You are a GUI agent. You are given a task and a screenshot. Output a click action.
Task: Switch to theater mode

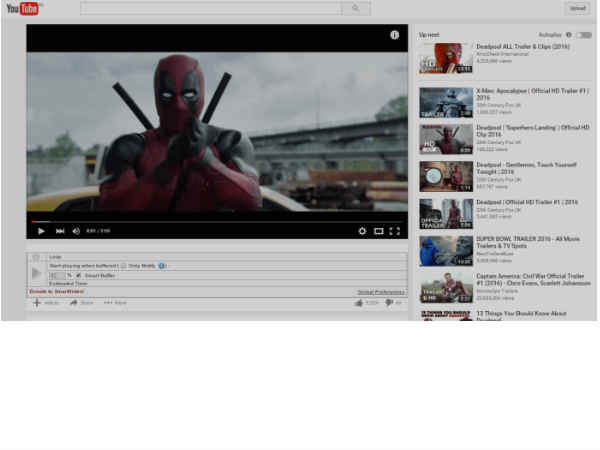point(378,231)
